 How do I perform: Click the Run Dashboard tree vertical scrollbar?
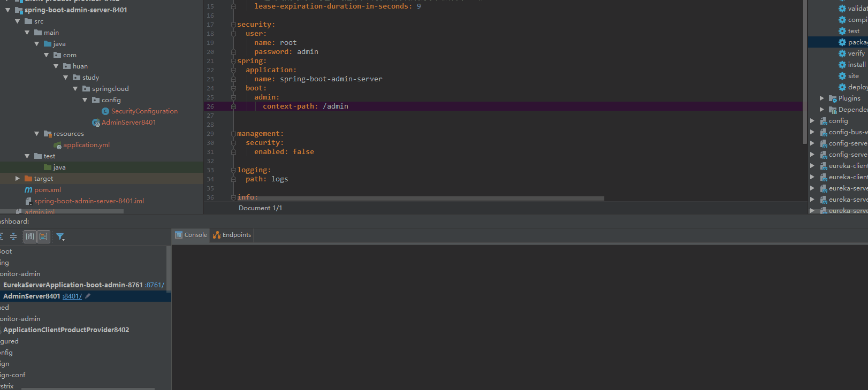(x=169, y=269)
